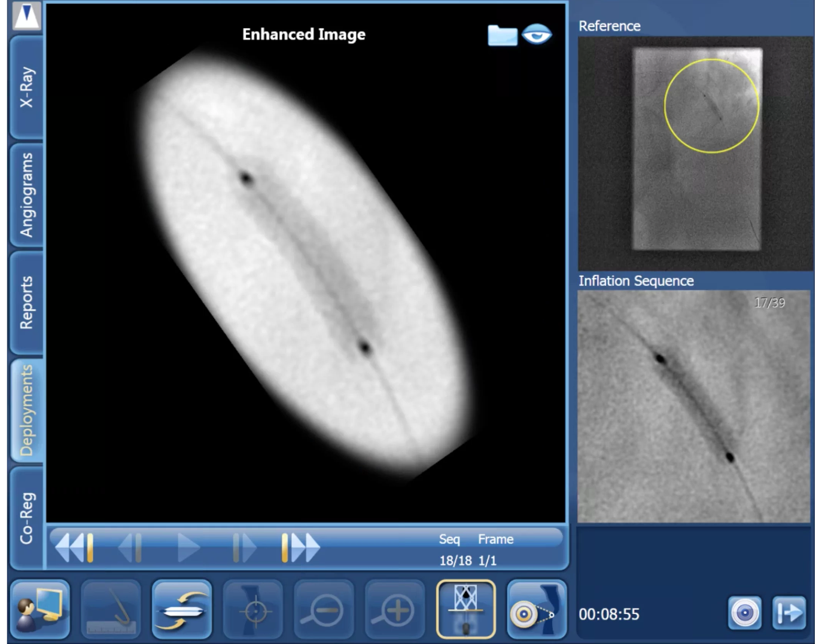Image resolution: width=825 pixels, height=644 pixels.
Task: Select the Co-Reg tab
Action: pos(27,518)
